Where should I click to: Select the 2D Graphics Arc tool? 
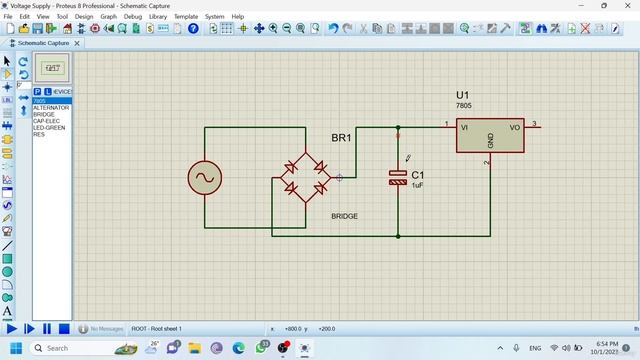pyautogui.click(x=7, y=284)
